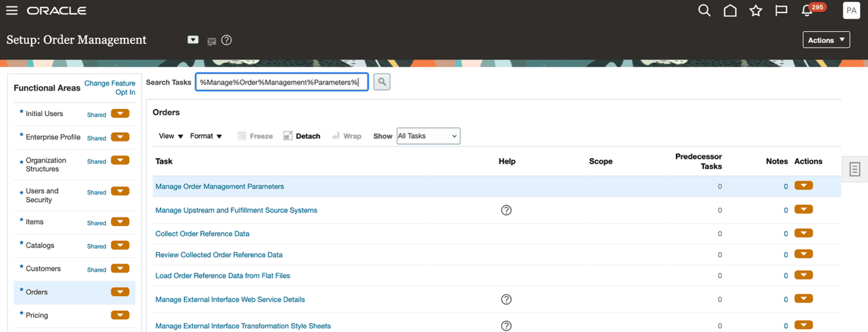
Task: Open the Initial Users action dropdown
Action: (120, 113)
